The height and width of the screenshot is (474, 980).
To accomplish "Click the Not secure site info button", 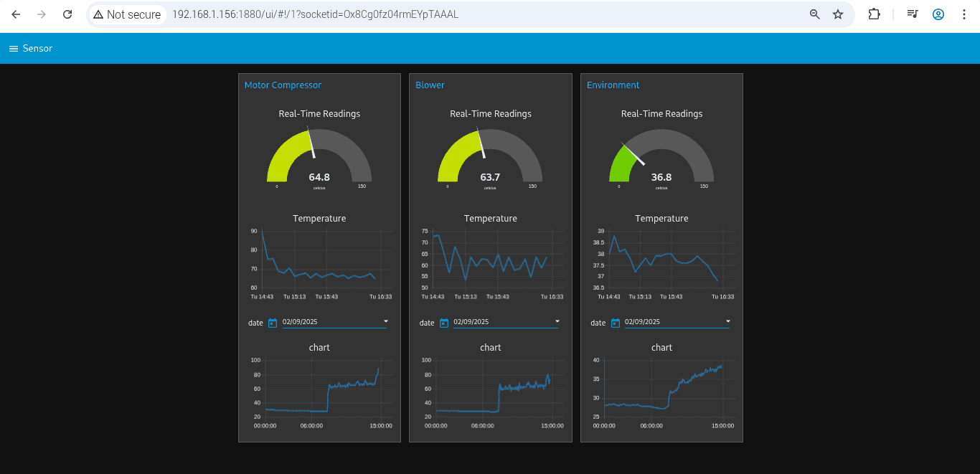I will (127, 14).
